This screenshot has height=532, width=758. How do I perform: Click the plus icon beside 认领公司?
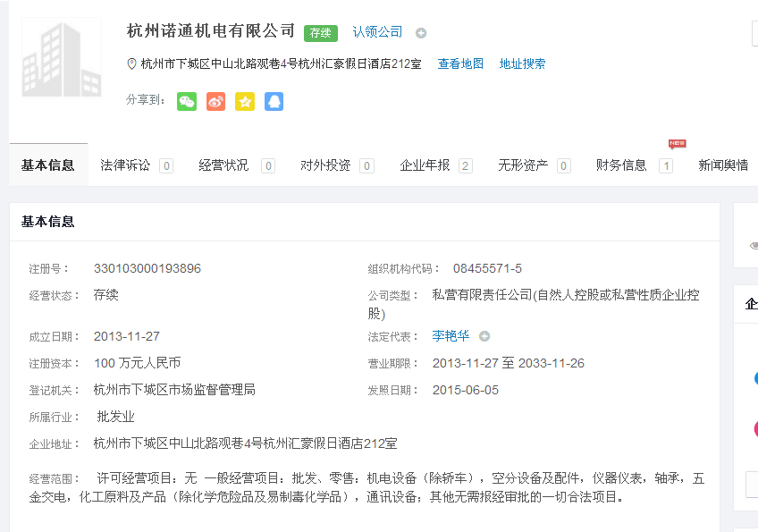(421, 33)
